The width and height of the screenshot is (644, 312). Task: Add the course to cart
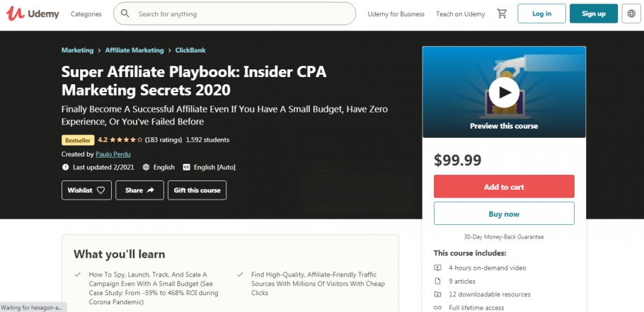tap(504, 187)
